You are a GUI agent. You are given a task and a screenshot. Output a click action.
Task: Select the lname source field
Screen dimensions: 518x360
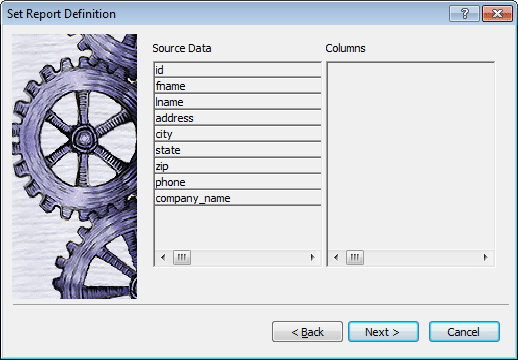point(238,102)
